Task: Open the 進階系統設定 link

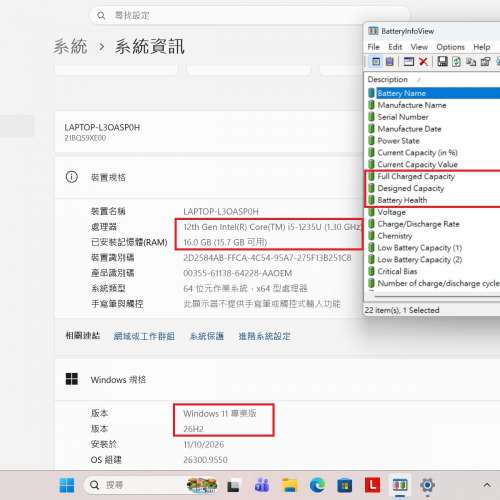Action: click(264, 336)
